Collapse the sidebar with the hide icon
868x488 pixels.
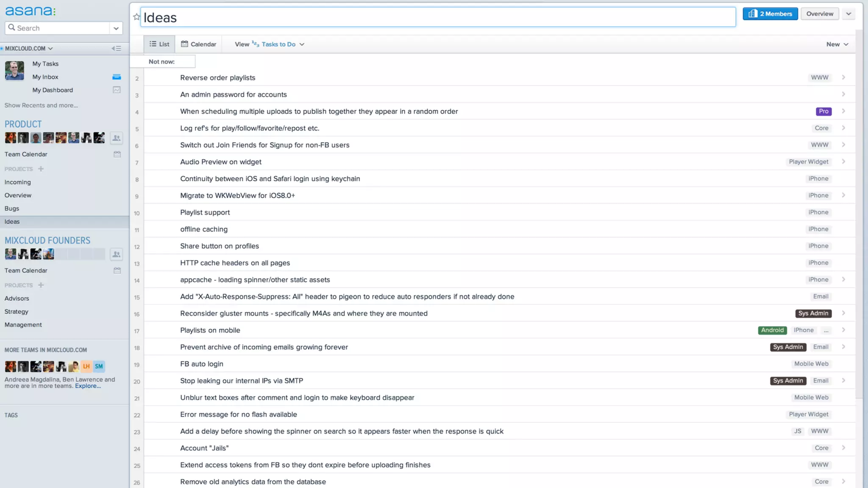[116, 48]
